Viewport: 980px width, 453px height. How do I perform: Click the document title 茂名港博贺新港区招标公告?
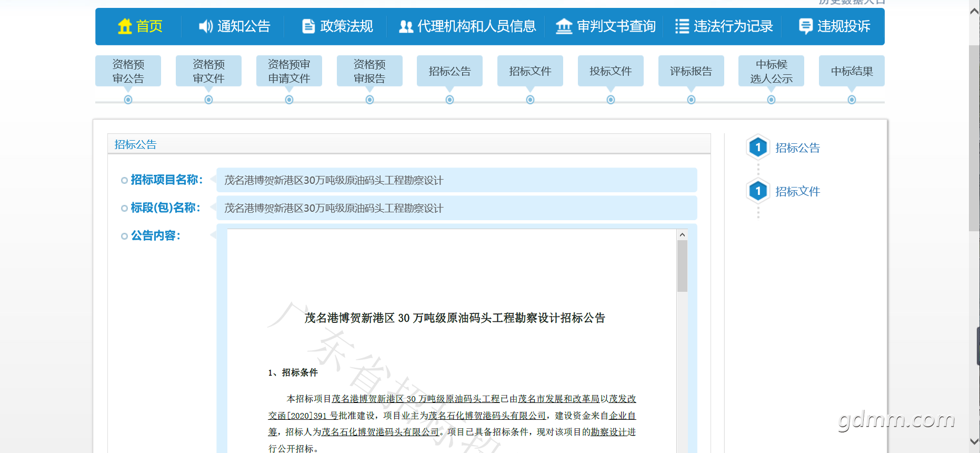coord(455,318)
